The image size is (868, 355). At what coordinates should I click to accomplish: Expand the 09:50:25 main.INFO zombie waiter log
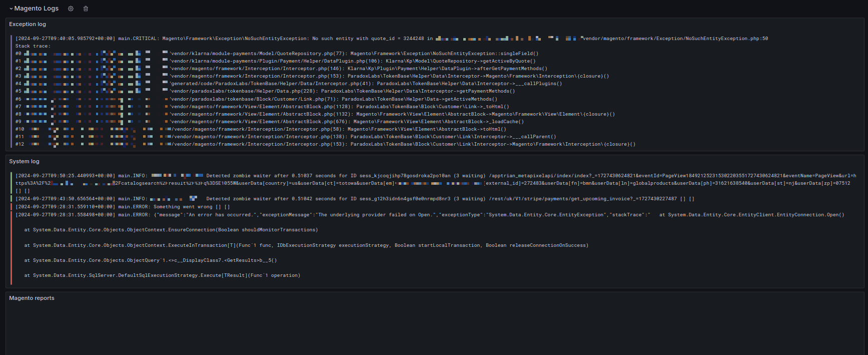435,183
